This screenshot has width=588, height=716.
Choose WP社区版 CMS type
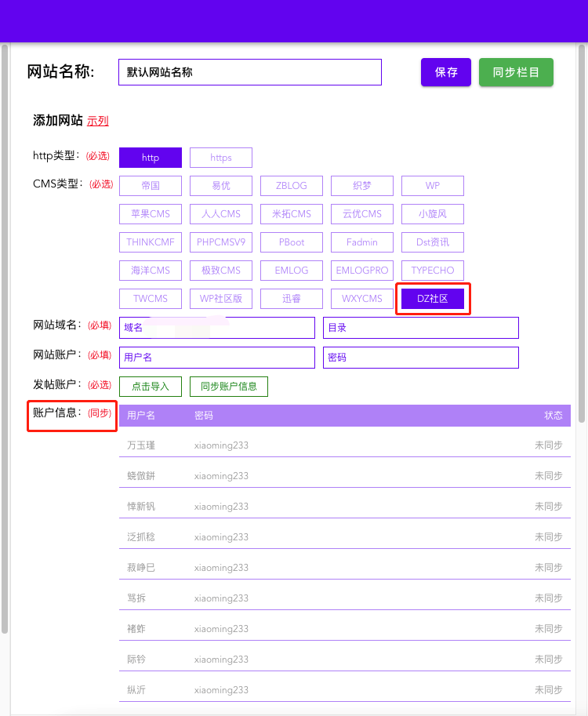tap(221, 299)
